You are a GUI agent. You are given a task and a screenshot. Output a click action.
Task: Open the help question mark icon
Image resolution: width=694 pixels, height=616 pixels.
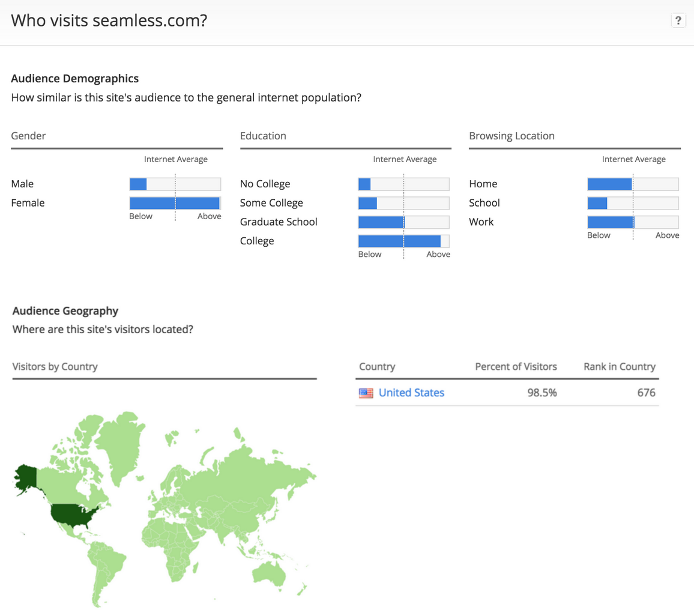pos(678,20)
